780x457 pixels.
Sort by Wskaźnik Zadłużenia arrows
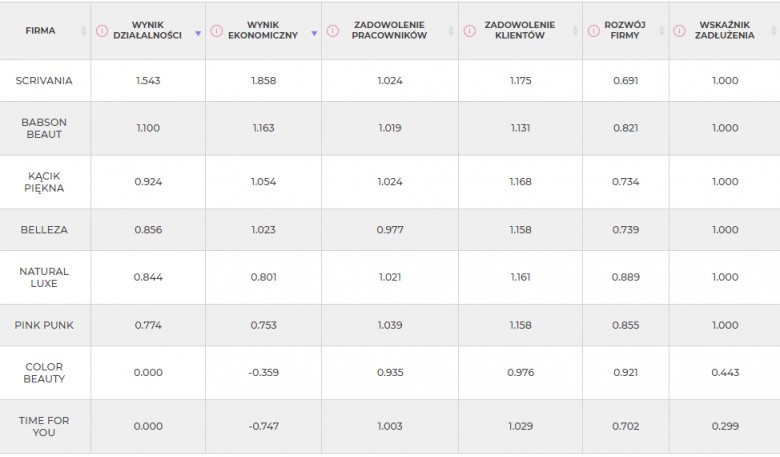(x=774, y=31)
